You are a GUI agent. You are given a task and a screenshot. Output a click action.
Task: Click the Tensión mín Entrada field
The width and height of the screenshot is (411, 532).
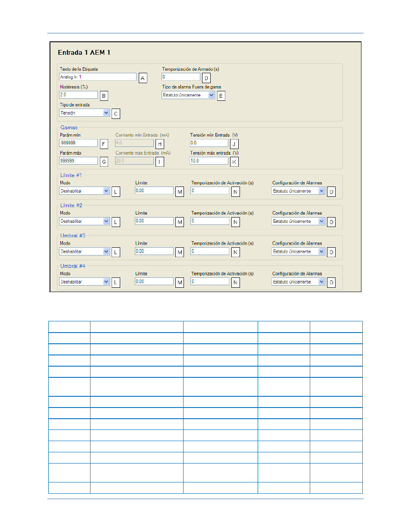point(209,143)
